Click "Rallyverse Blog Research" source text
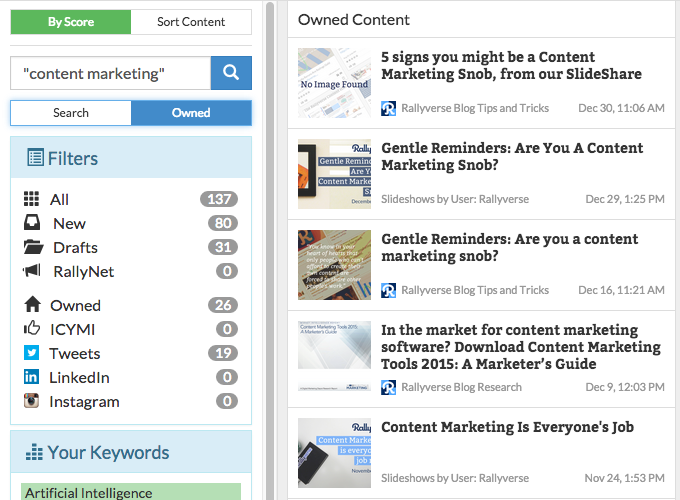The width and height of the screenshot is (680, 500). (x=461, y=388)
